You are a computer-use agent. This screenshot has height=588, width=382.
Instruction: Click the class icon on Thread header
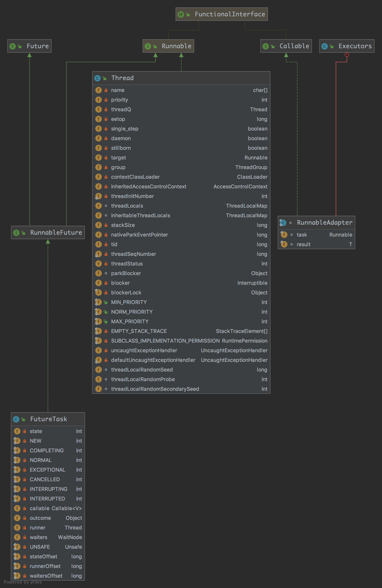[97, 78]
